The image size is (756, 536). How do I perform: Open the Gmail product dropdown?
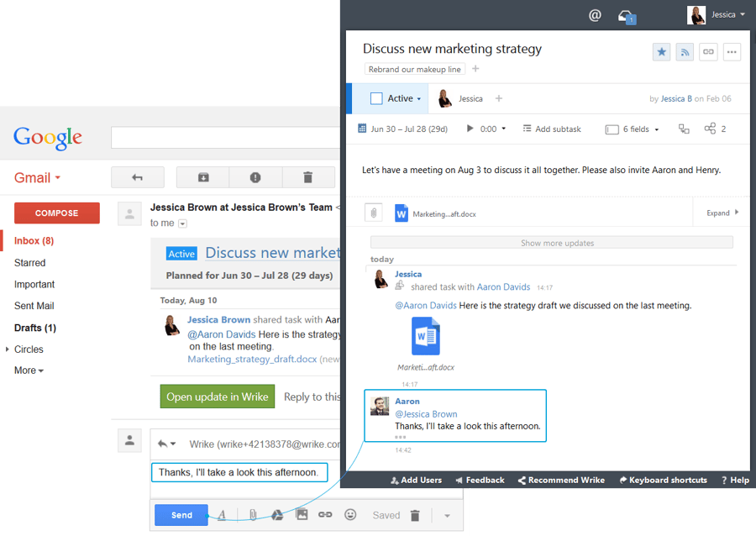tap(37, 177)
